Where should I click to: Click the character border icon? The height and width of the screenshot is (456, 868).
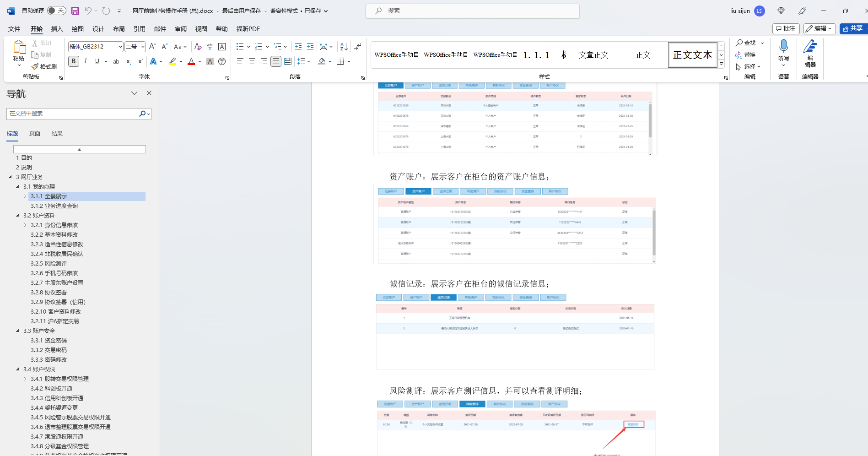222,47
